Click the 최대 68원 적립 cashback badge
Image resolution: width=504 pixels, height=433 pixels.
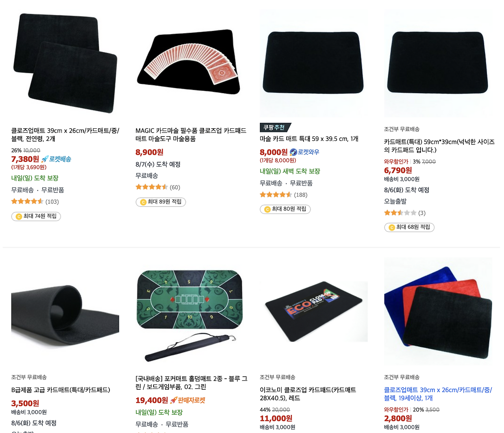[x=409, y=227]
